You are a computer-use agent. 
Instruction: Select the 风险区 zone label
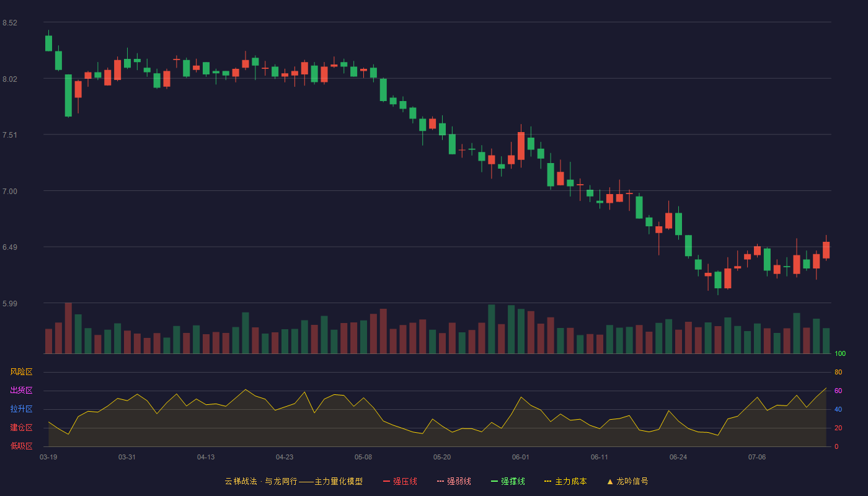21,372
